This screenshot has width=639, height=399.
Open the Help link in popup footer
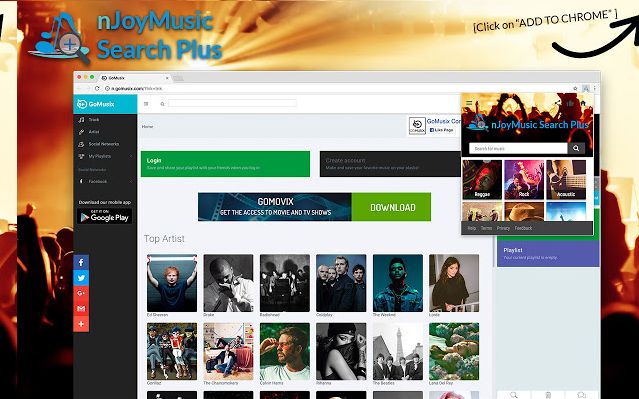[472, 228]
